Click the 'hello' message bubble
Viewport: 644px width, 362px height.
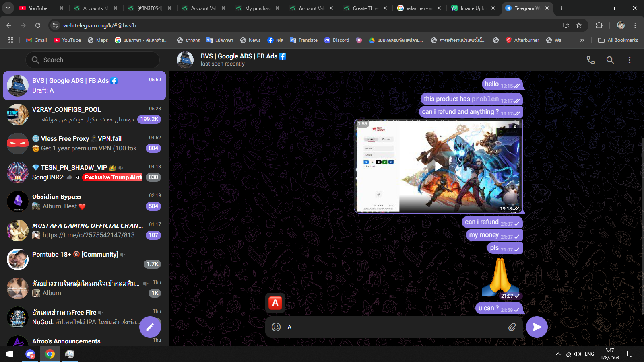502,84
